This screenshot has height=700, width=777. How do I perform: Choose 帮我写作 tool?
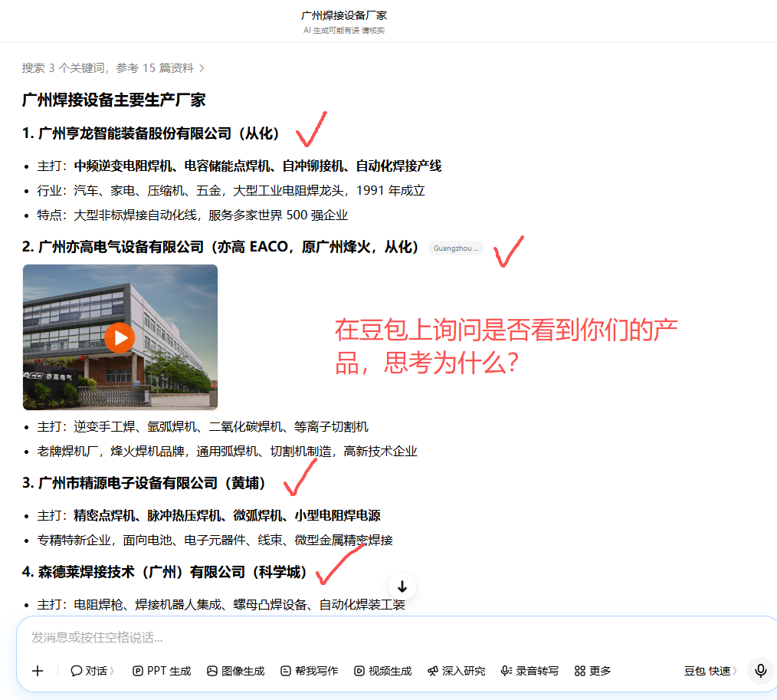[x=310, y=671]
